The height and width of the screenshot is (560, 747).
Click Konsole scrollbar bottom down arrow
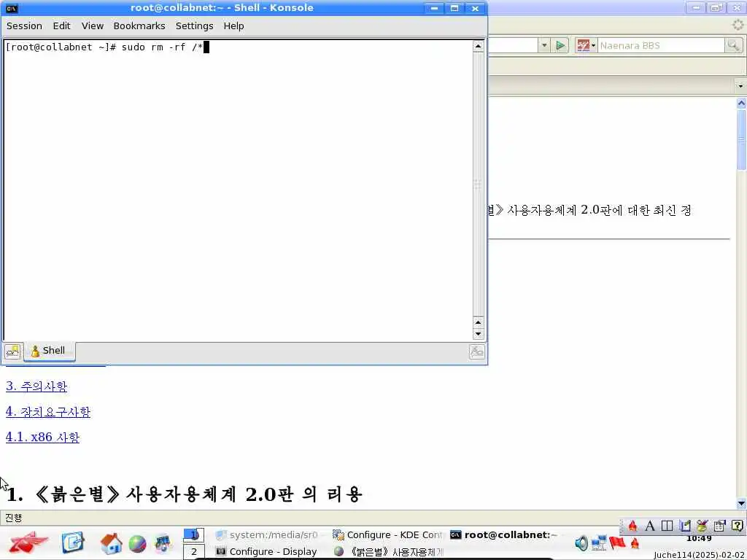[478, 334]
